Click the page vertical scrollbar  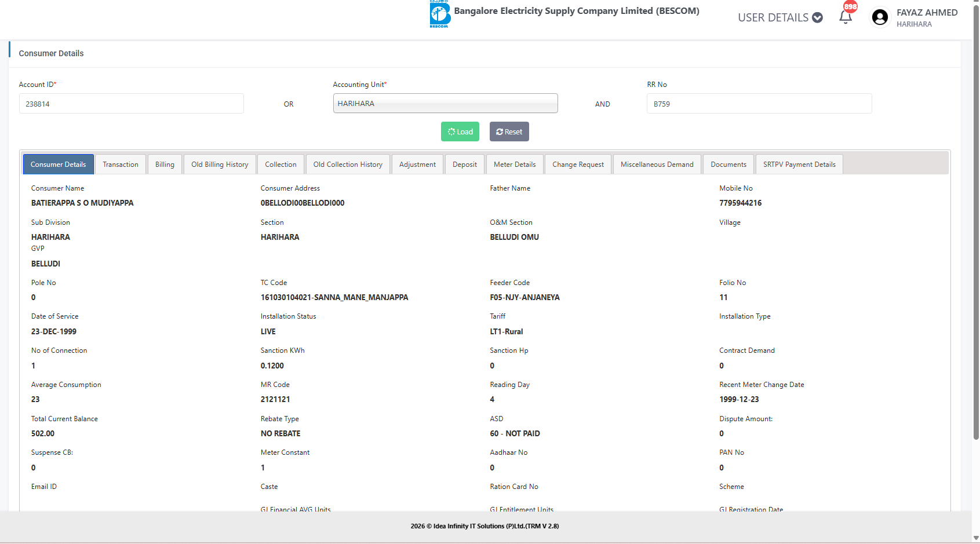tap(976, 232)
